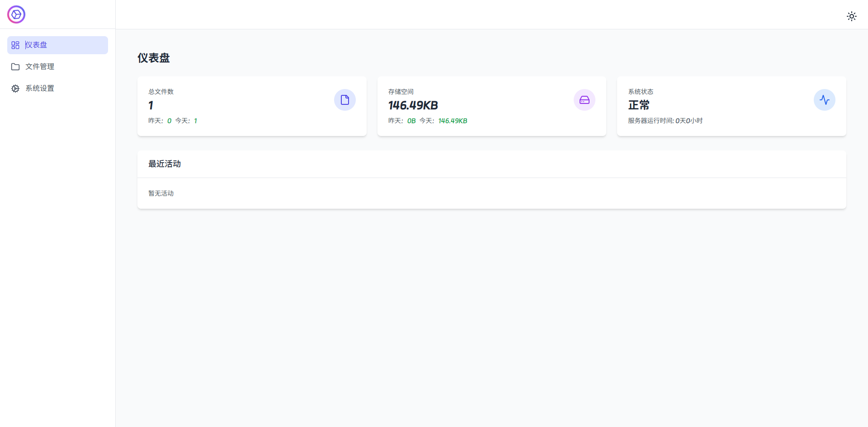The width and height of the screenshot is (868, 427).
Task: Toggle light/dark theme with the sun icon
Action: pos(852,16)
